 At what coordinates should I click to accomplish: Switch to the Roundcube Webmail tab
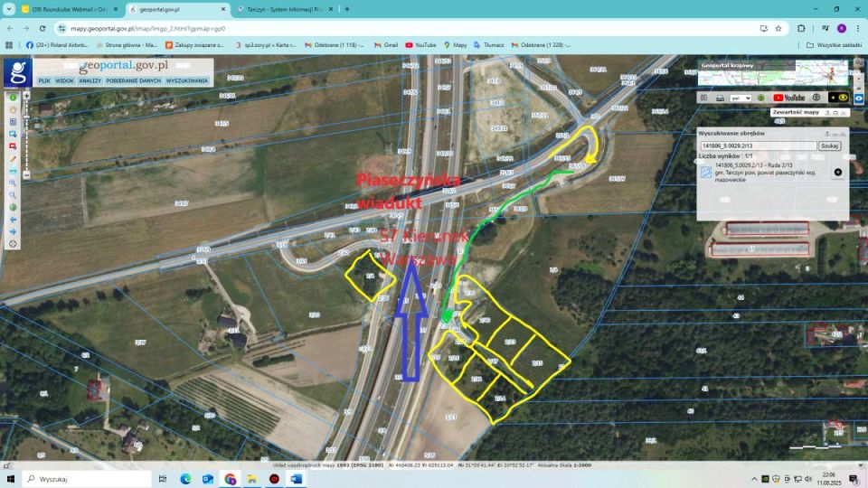(70, 9)
